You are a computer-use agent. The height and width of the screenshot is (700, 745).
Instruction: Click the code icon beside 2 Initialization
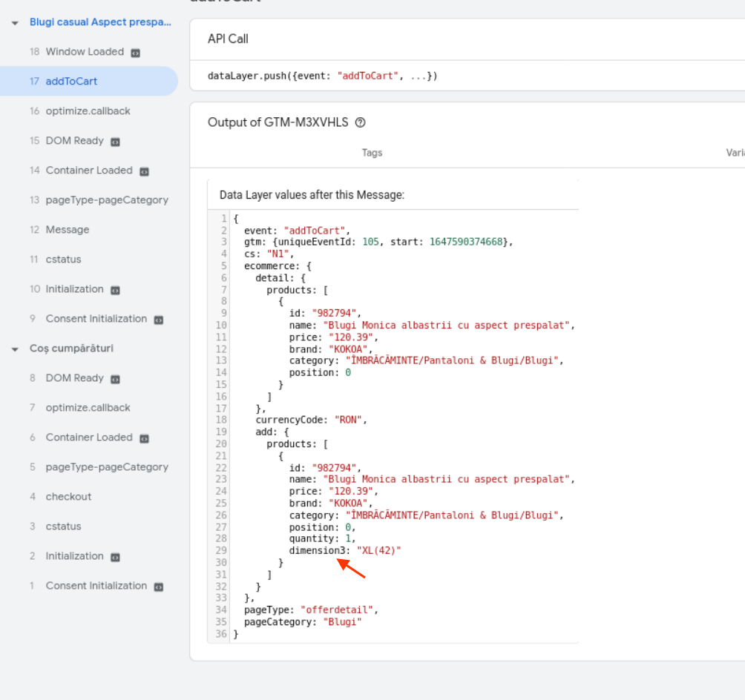pos(115,557)
